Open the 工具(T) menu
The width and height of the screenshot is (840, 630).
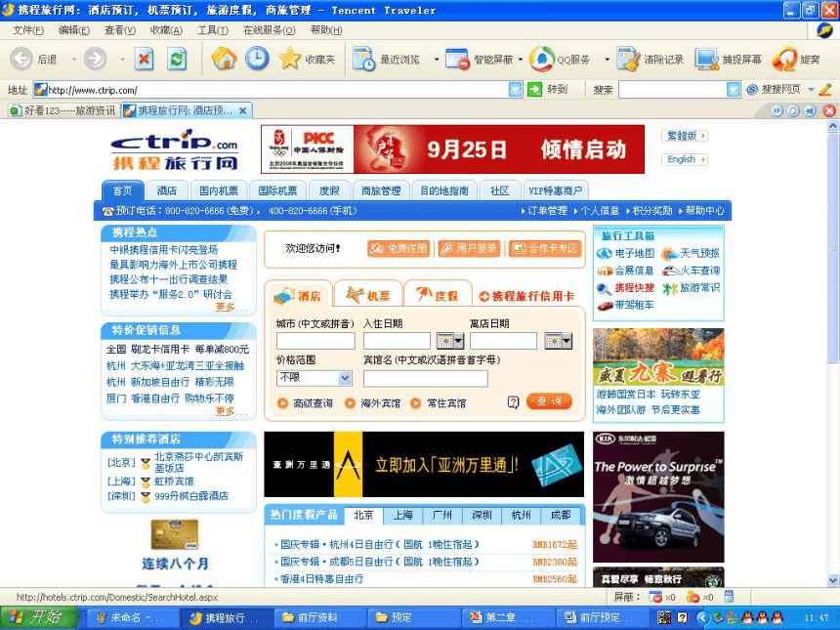tap(213, 30)
